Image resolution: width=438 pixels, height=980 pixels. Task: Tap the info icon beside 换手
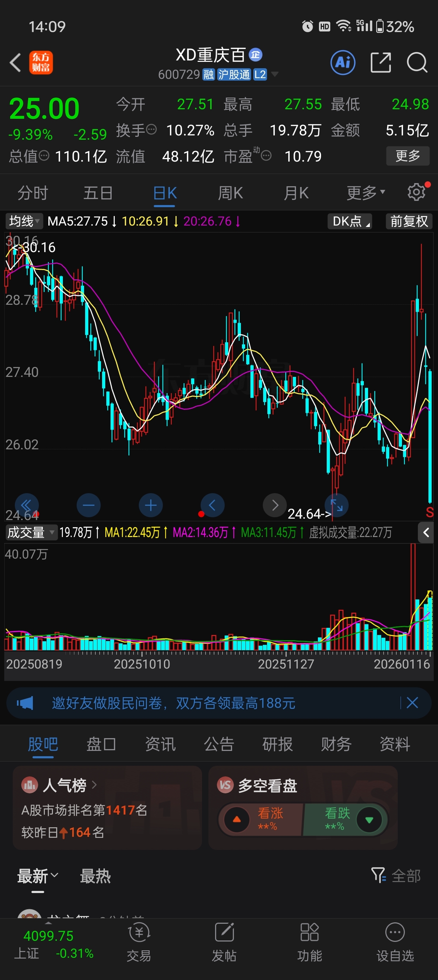coord(151,130)
